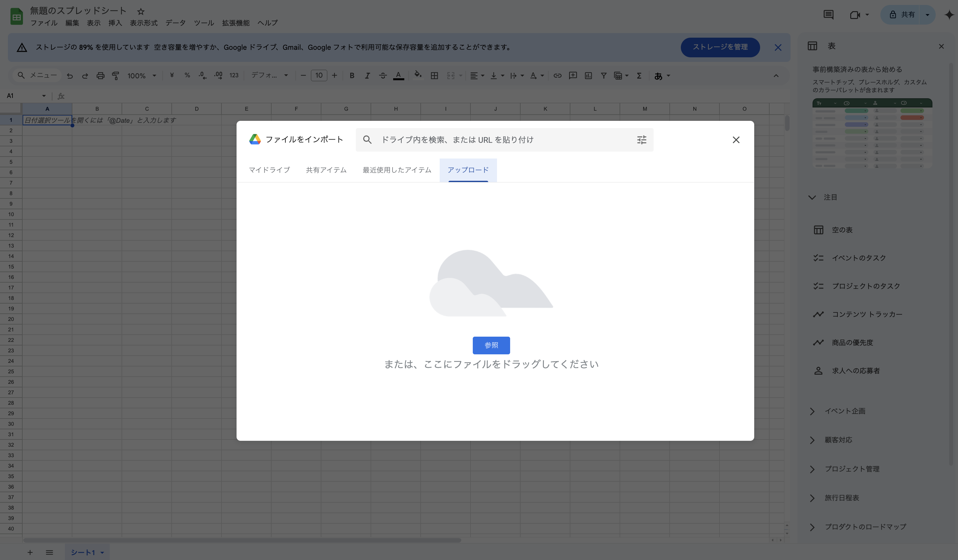Click the create filter icon

pyautogui.click(x=603, y=76)
